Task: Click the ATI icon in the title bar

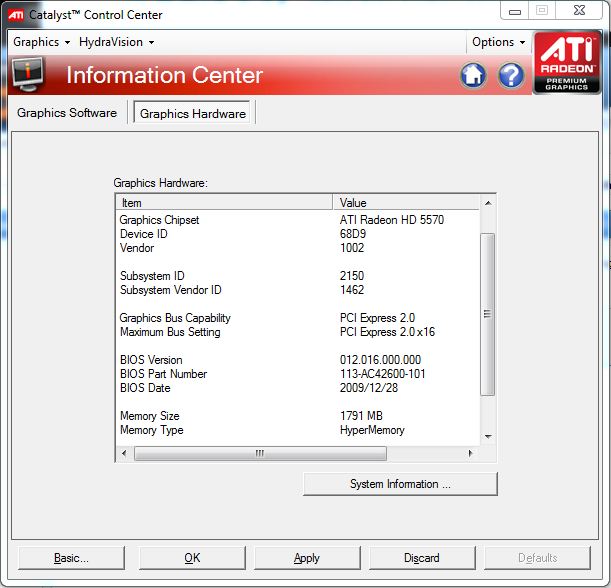Action: pos(16,15)
